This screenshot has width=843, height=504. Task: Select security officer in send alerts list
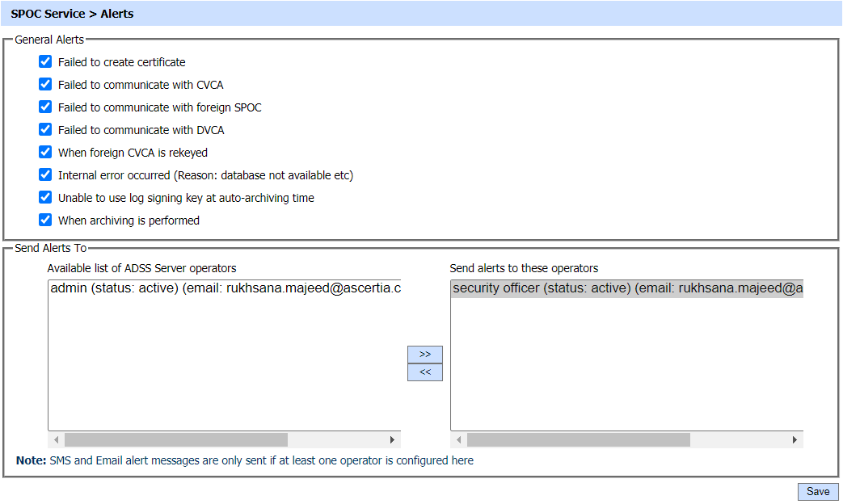click(x=627, y=288)
